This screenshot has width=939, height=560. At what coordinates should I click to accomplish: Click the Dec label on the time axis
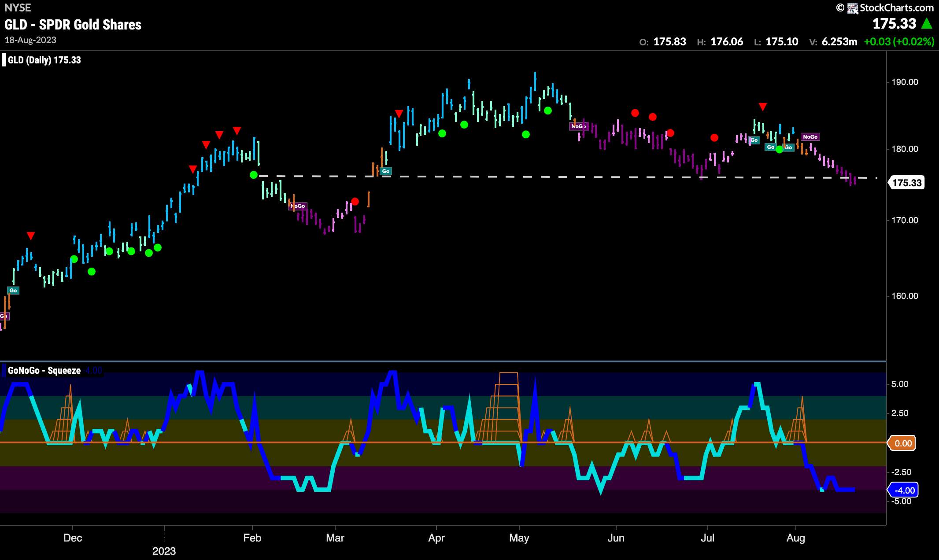click(73, 538)
